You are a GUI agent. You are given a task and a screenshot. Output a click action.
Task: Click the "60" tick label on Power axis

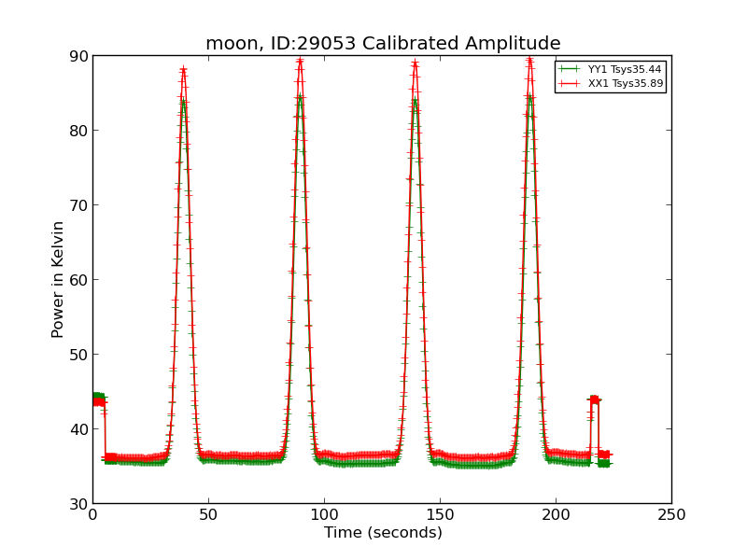(x=78, y=280)
